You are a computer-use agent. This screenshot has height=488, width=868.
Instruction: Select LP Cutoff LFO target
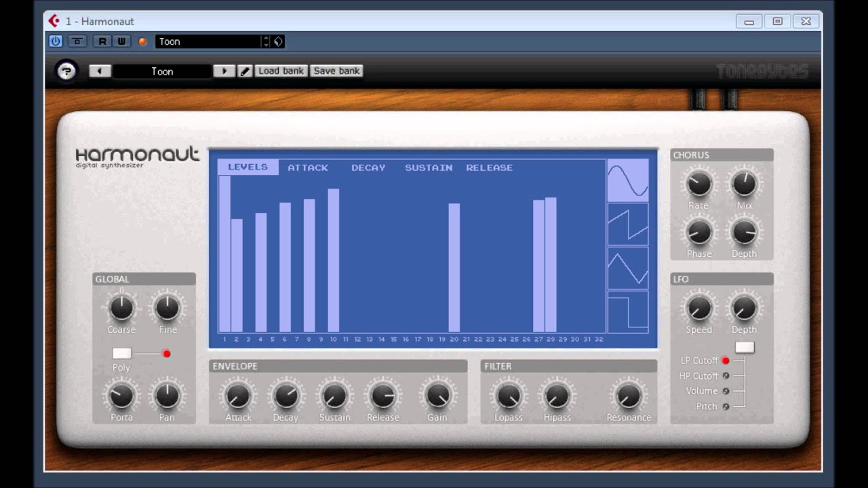(x=726, y=361)
